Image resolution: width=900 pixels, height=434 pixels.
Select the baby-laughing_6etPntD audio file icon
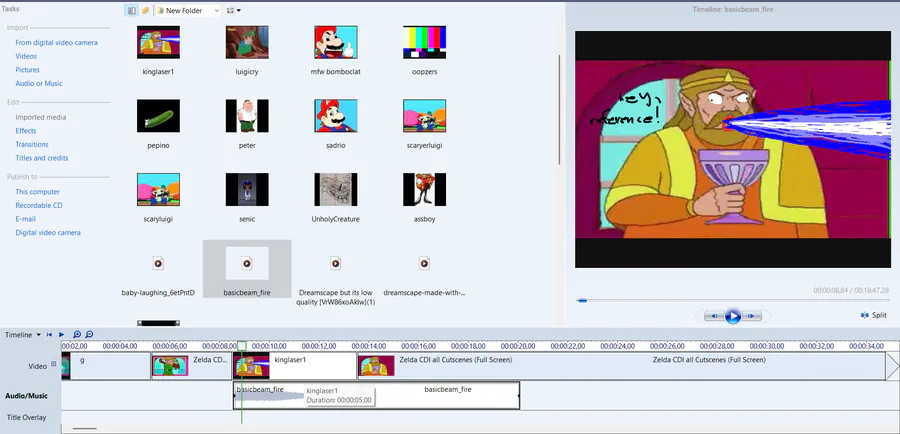[158, 264]
